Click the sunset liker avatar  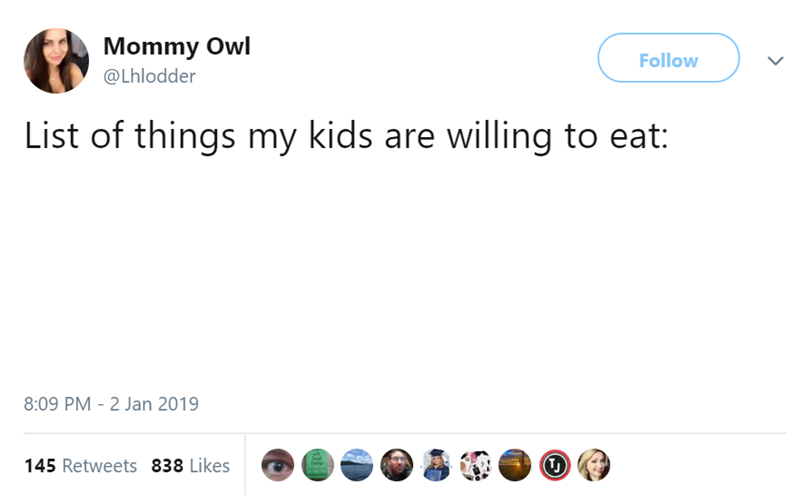(514, 465)
